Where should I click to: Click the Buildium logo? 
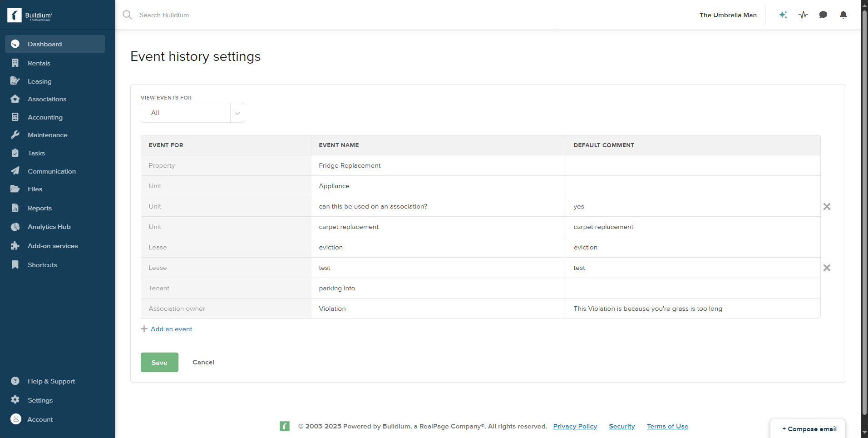(x=30, y=15)
